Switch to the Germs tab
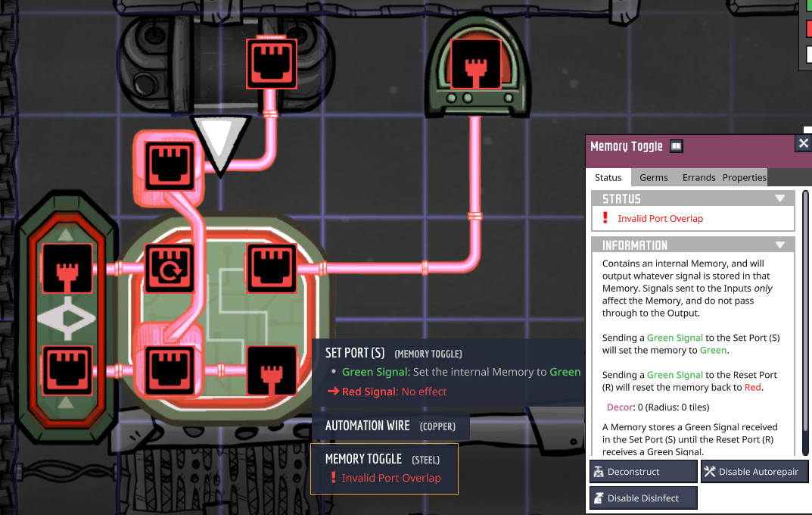The image size is (812, 515). 653,177
